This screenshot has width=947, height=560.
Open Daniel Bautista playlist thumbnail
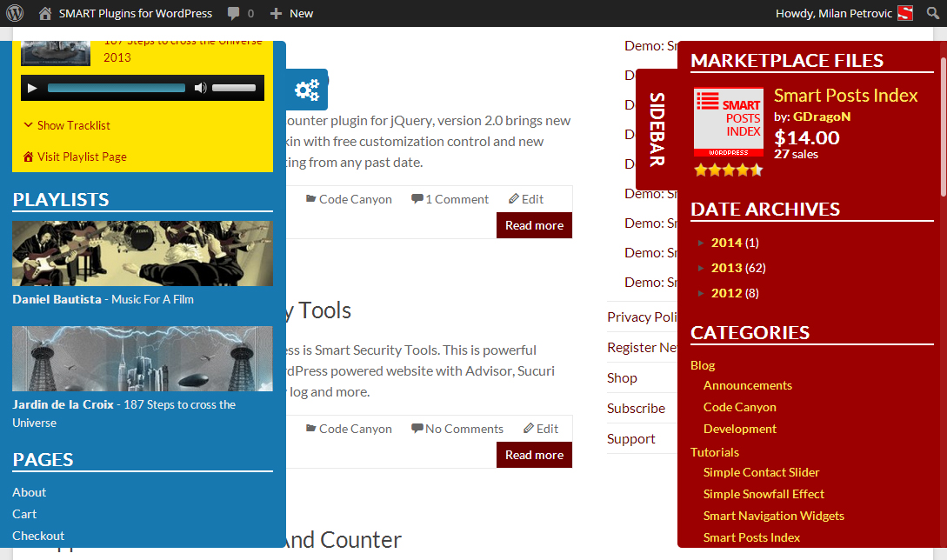click(x=143, y=253)
